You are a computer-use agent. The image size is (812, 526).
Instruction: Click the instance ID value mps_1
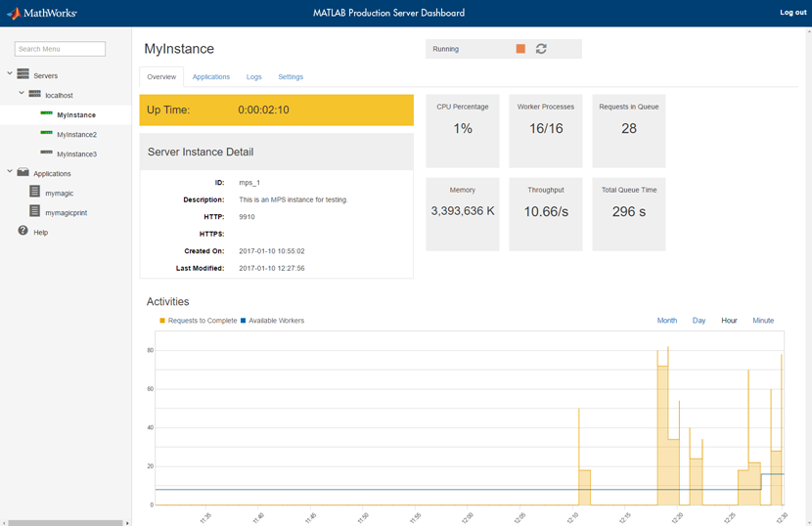coord(249,183)
